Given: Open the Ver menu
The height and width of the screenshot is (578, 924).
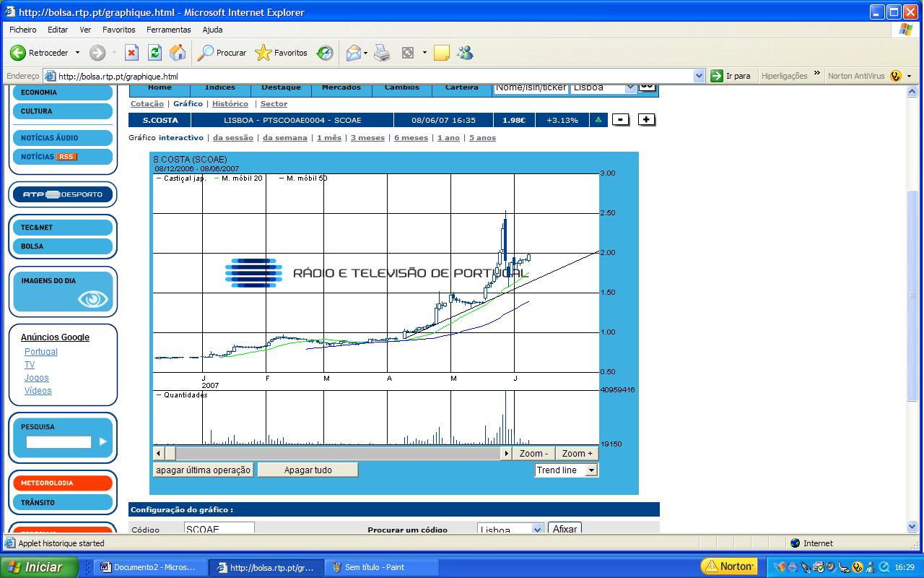Looking at the screenshot, I should pyautogui.click(x=85, y=30).
